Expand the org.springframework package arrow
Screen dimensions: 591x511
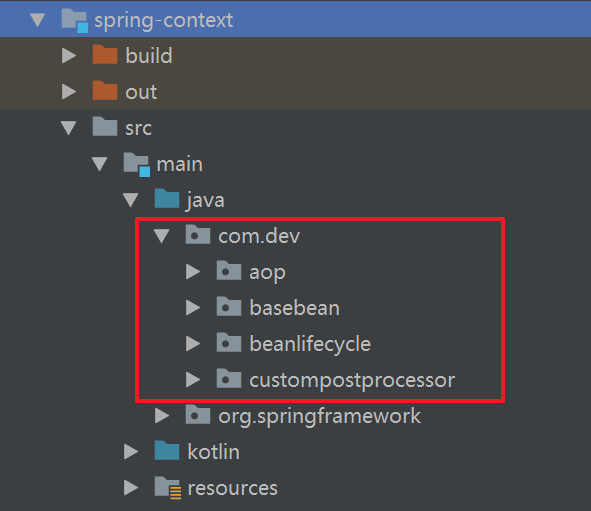[x=162, y=415]
